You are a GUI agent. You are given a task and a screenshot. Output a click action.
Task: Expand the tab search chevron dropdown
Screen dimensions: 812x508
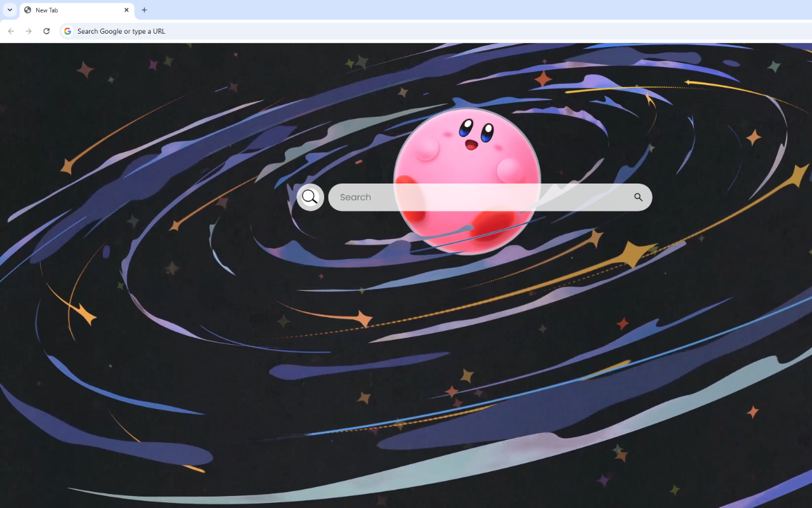[x=10, y=10]
